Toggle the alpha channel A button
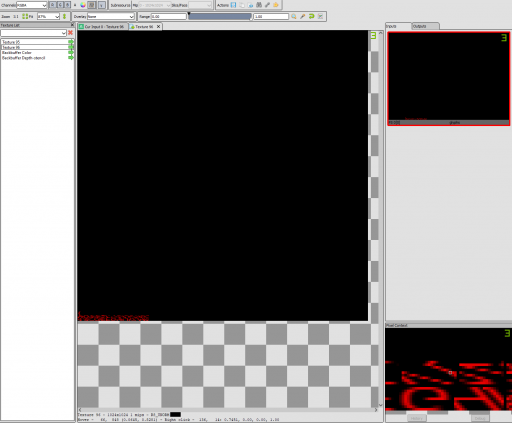Image resolution: width=512 pixels, height=423 pixels. pos(75,5)
